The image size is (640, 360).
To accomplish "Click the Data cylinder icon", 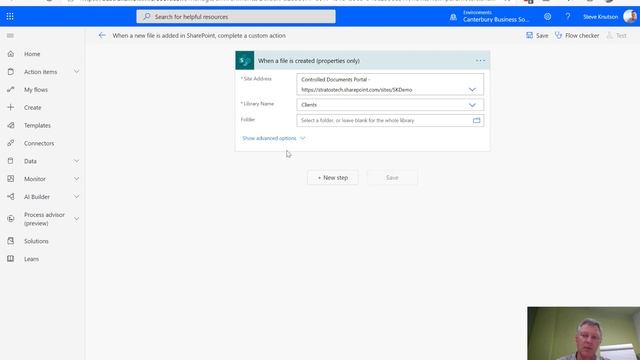I will [x=11, y=161].
